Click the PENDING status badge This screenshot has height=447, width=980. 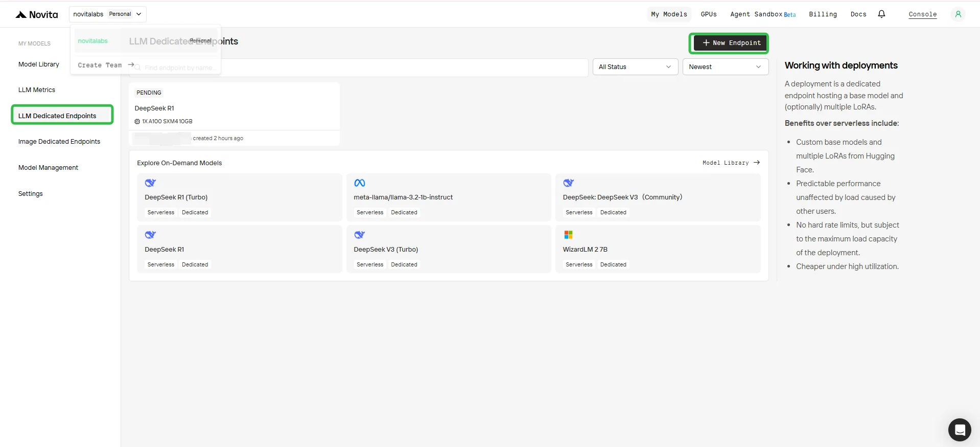(149, 93)
